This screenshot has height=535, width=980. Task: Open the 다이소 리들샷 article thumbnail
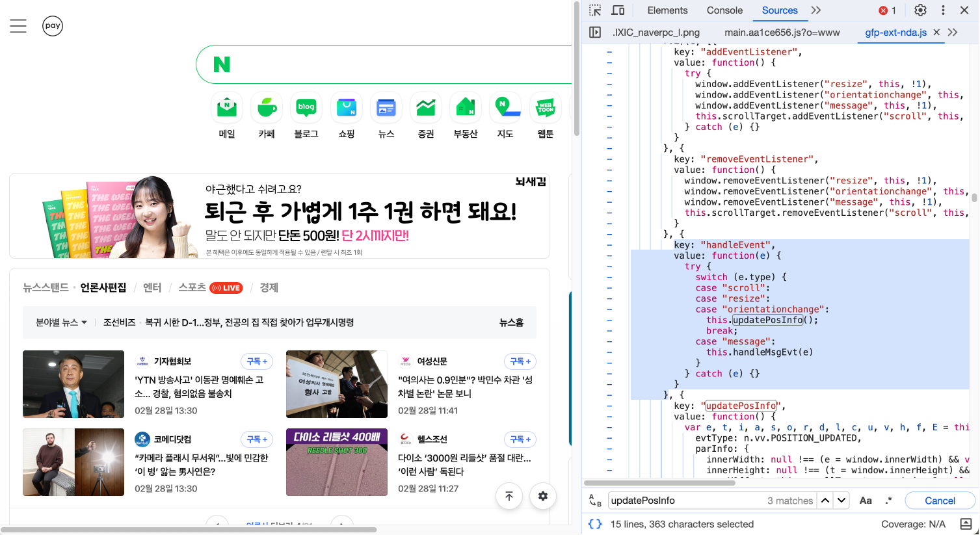click(337, 462)
